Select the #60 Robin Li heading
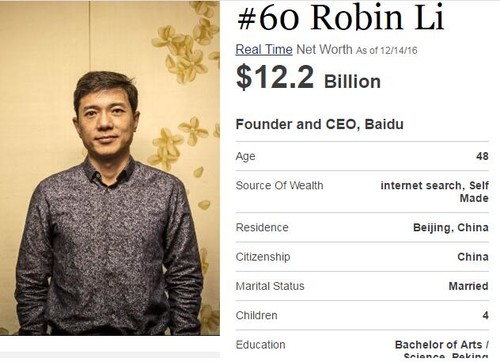500x362 pixels. click(340, 17)
